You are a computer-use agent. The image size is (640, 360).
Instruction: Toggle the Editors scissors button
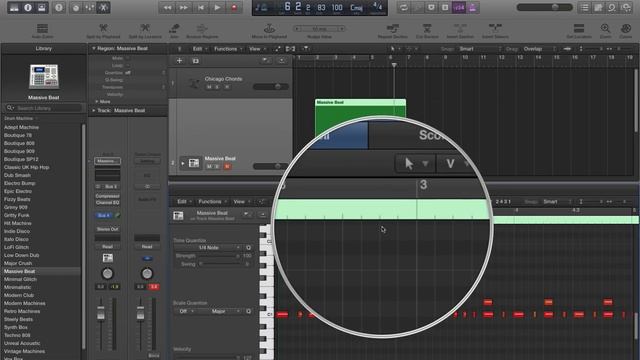point(103,7)
